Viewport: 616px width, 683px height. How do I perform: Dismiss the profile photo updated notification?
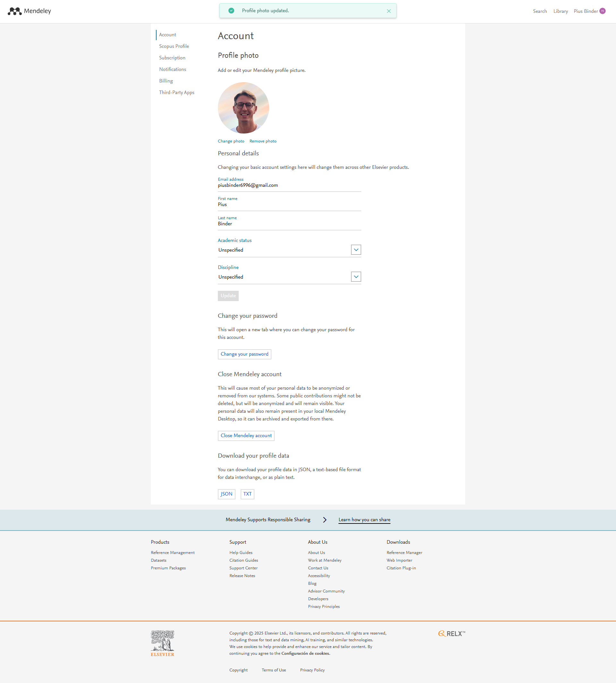389,11
